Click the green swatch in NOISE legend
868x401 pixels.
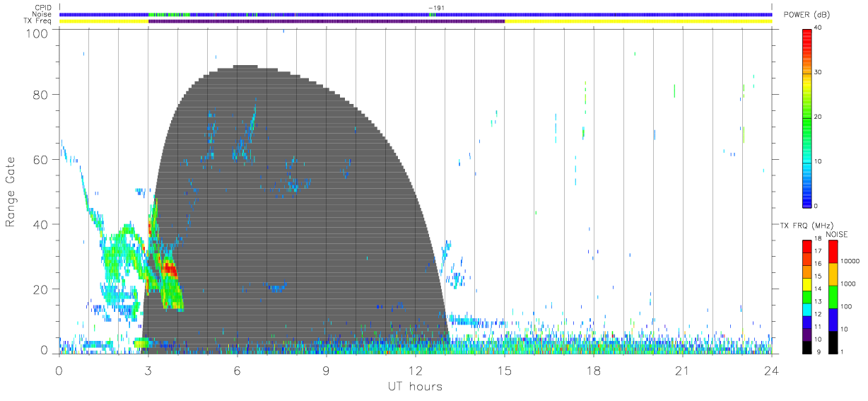point(833,296)
